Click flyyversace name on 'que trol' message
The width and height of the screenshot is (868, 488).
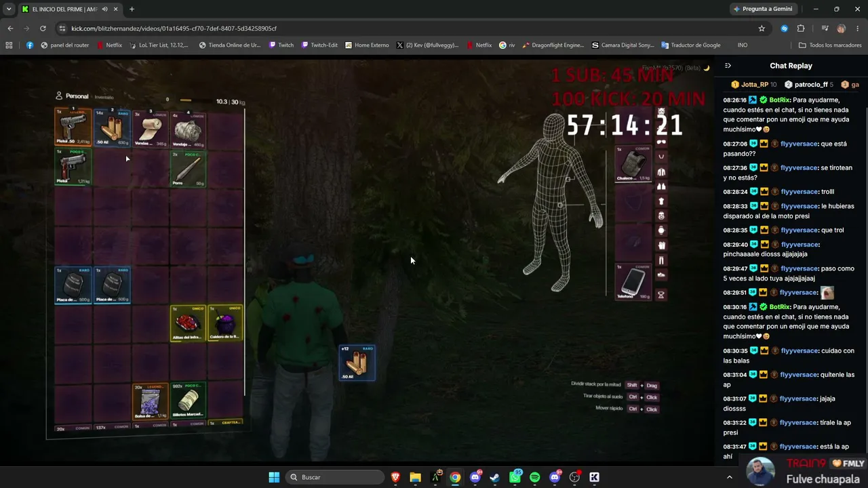(799, 230)
